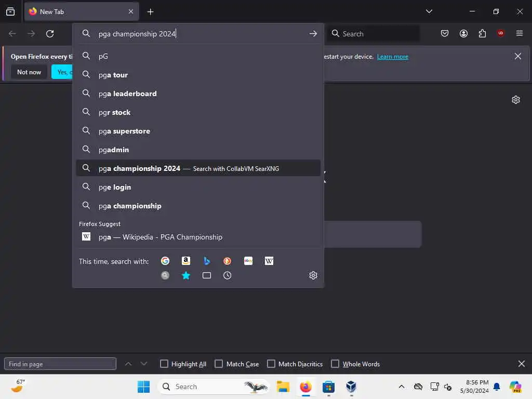Search in History with the clock icon
This screenshot has width=532, height=399.
coord(228,275)
